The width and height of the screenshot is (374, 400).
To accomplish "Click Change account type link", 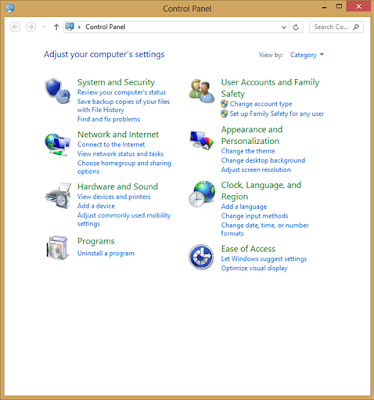I will [x=261, y=104].
